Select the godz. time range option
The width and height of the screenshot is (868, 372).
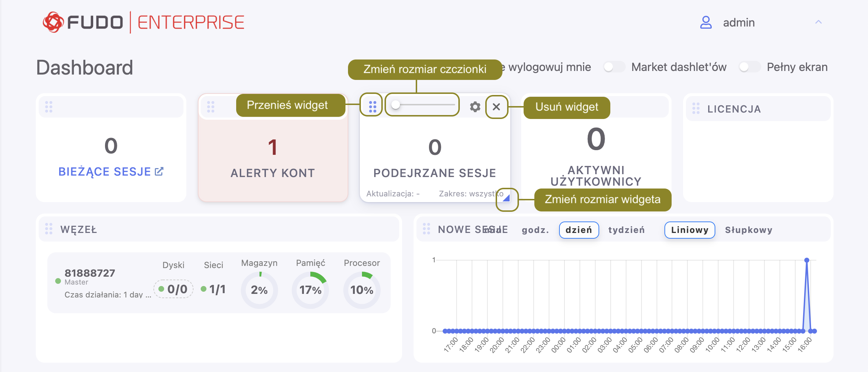pos(535,230)
